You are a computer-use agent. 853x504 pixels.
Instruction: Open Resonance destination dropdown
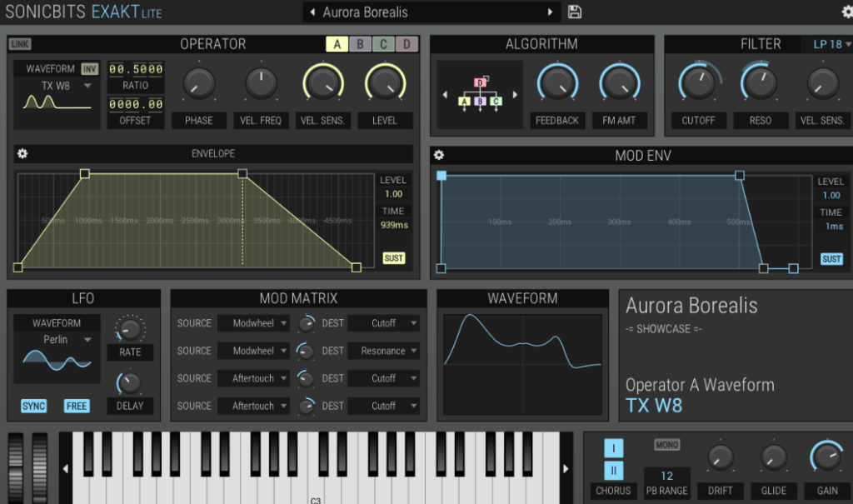point(383,351)
